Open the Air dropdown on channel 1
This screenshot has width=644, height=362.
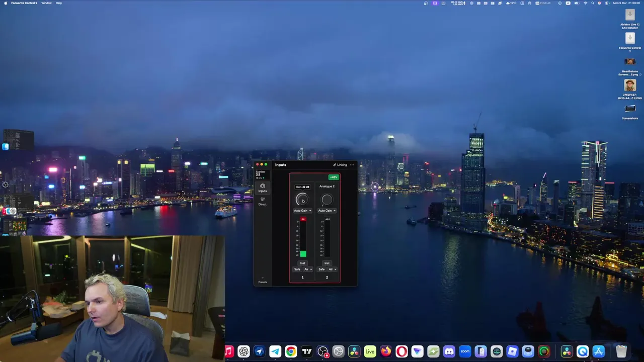point(307,269)
